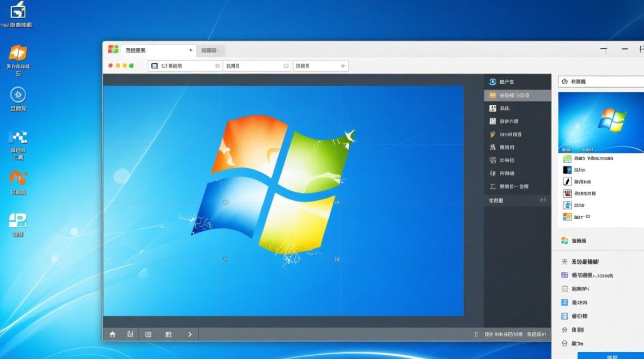The height and width of the screenshot is (359, 644).
Task: Click the search field above preview thumbnail
Action: coord(601,81)
